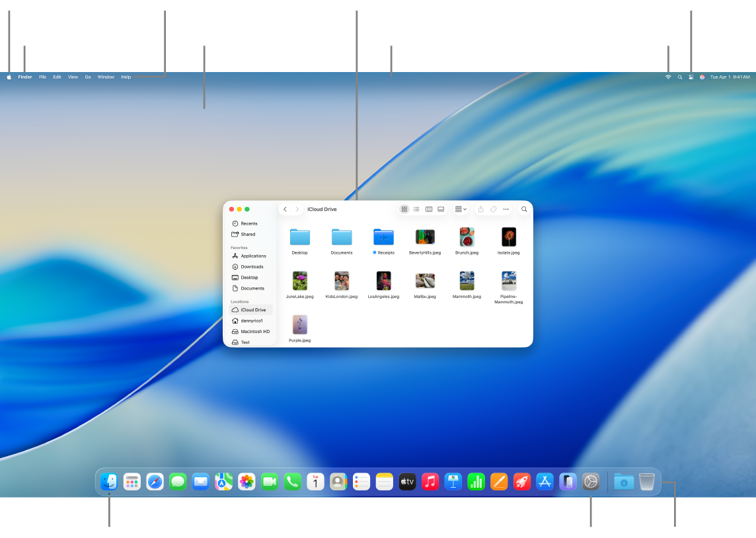Open the Go menu
Viewport: 756px width, 538px height.
[88, 77]
